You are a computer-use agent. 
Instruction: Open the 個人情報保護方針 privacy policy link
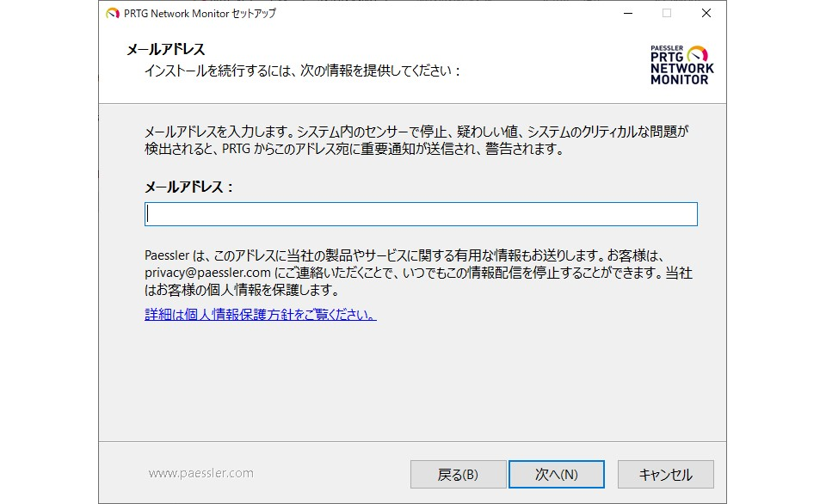click(x=260, y=315)
